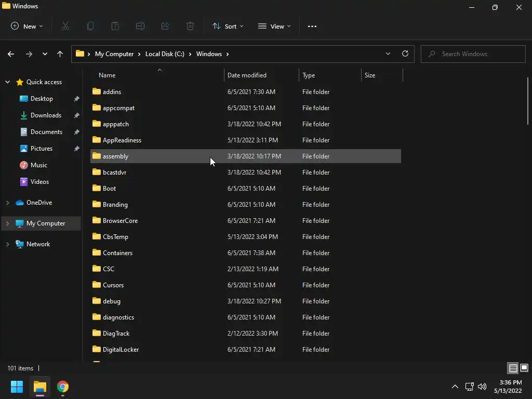Click the pin icon beside Downloads

click(77, 115)
